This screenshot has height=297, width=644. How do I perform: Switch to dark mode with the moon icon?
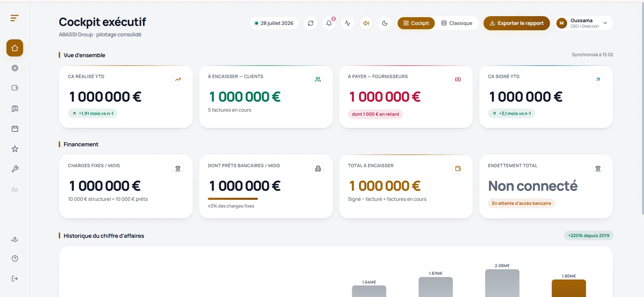click(x=385, y=23)
